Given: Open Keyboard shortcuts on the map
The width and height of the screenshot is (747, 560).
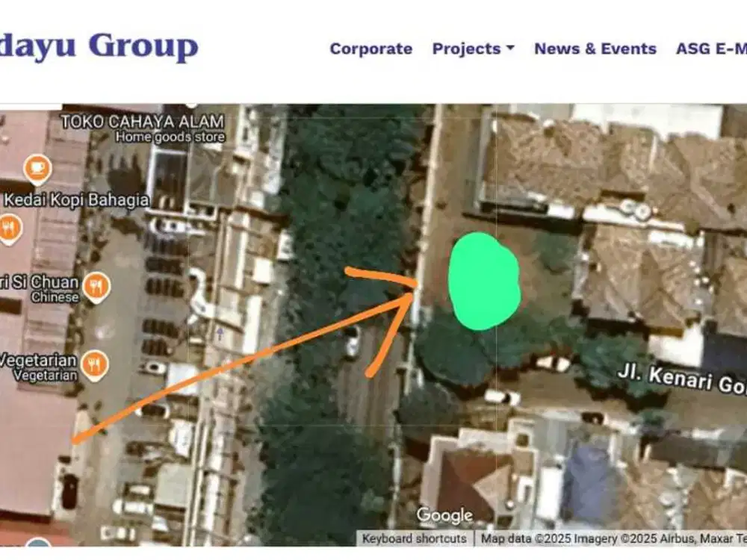Looking at the screenshot, I should (x=415, y=538).
